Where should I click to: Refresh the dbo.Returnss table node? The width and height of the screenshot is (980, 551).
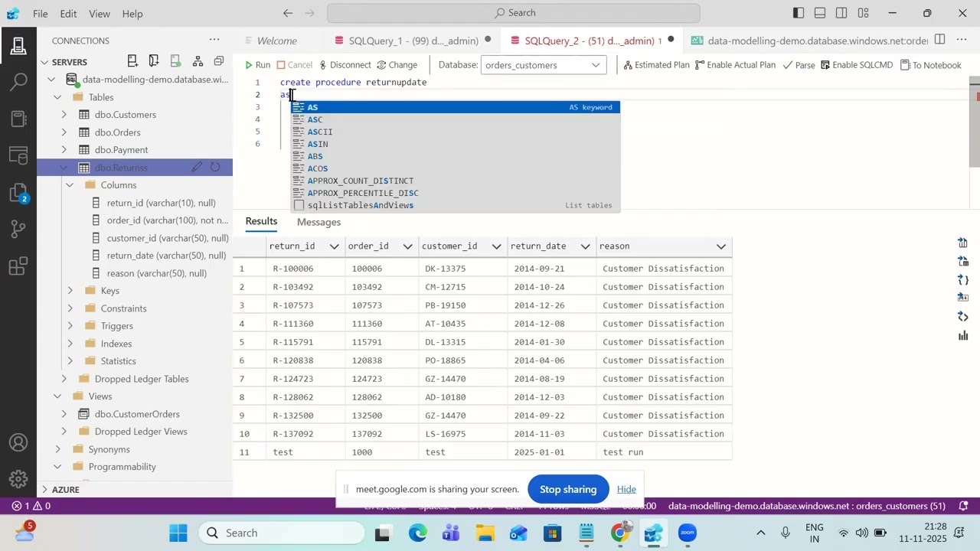[215, 167]
